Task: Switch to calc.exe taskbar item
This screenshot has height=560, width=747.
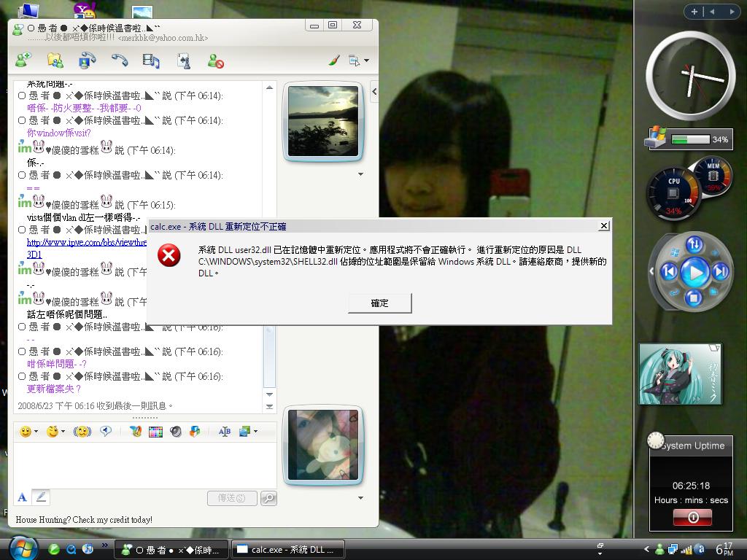Action: pyautogui.click(x=289, y=550)
